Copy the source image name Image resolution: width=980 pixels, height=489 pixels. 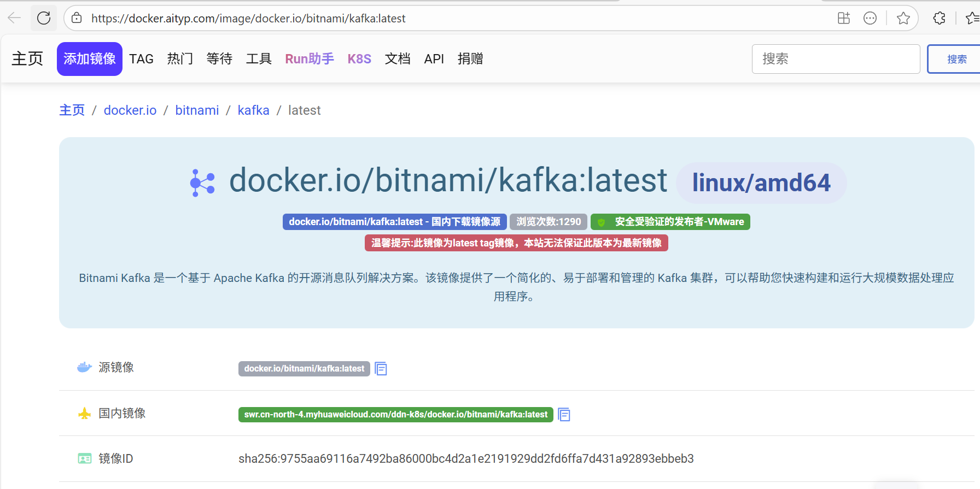click(x=381, y=369)
